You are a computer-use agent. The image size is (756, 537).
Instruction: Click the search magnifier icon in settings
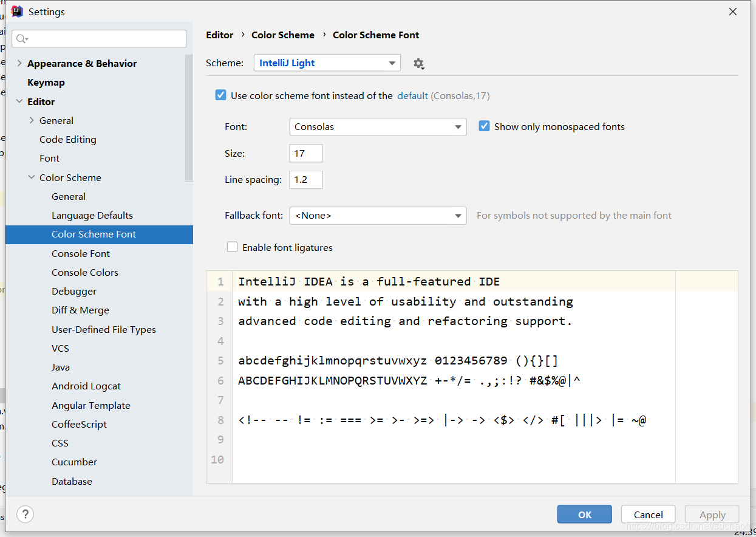(x=22, y=39)
